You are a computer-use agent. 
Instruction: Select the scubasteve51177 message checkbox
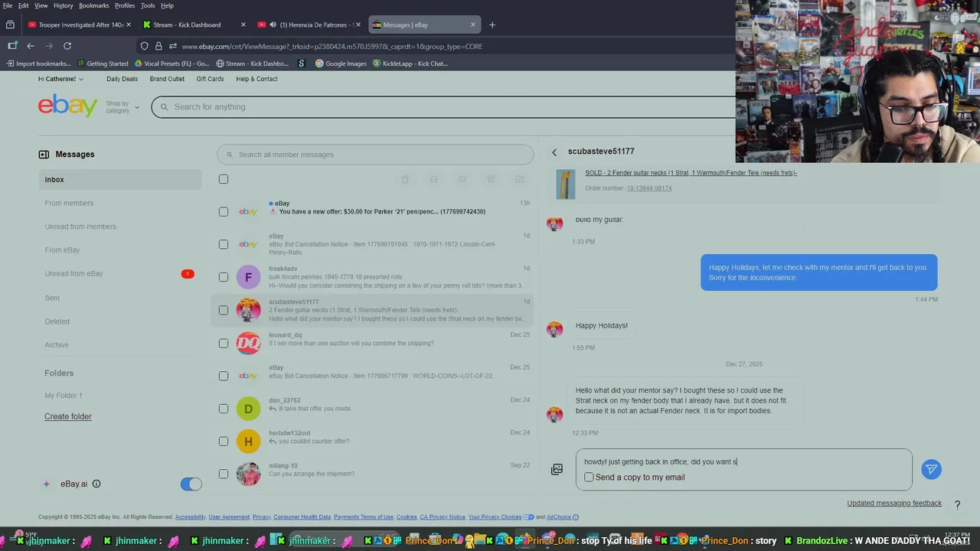pyautogui.click(x=224, y=310)
